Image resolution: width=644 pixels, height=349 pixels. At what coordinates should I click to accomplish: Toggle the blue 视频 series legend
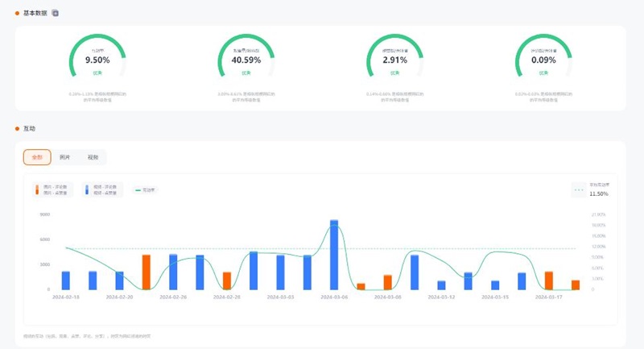pos(102,189)
